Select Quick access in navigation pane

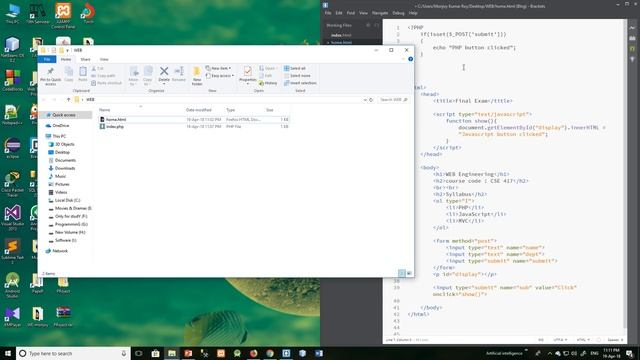[63, 115]
